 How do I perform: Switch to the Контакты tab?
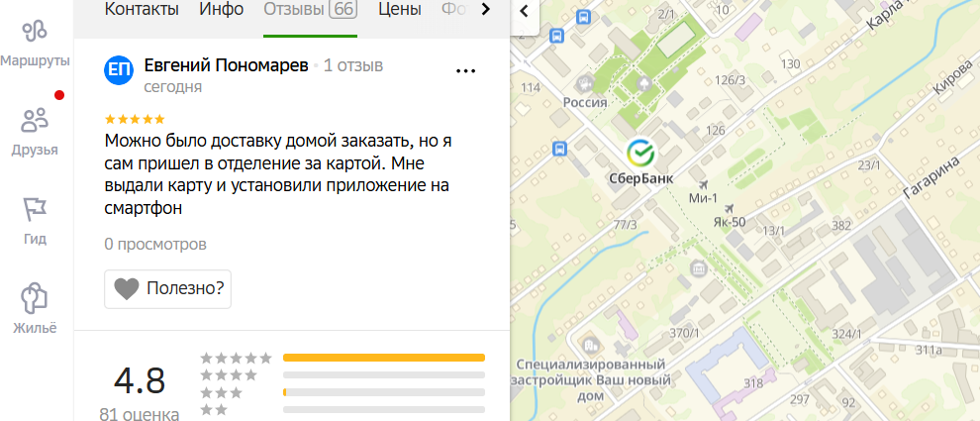click(x=142, y=9)
